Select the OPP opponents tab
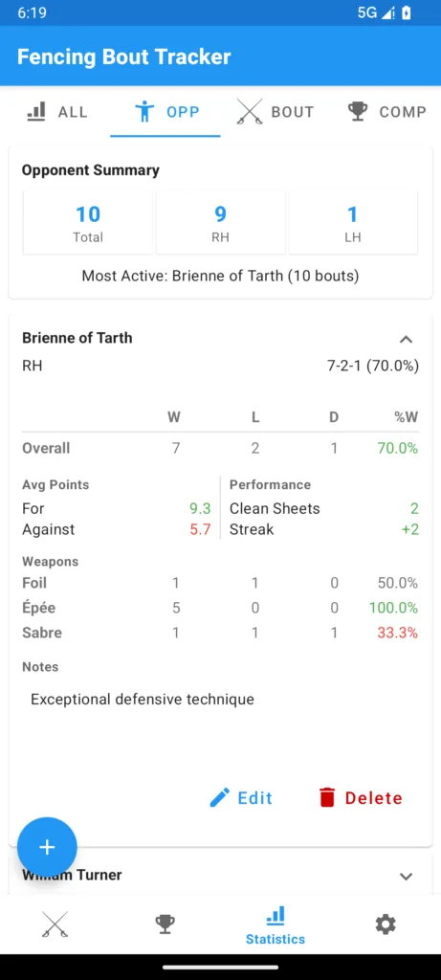 (x=166, y=112)
